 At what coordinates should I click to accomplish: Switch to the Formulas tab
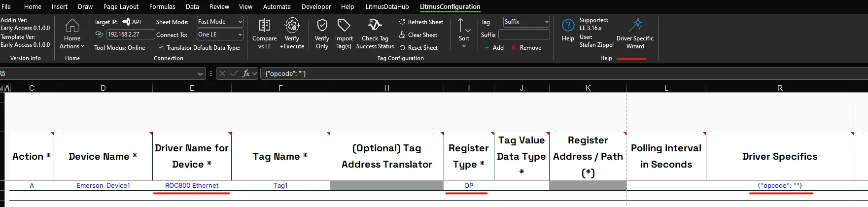click(x=162, y=6)
